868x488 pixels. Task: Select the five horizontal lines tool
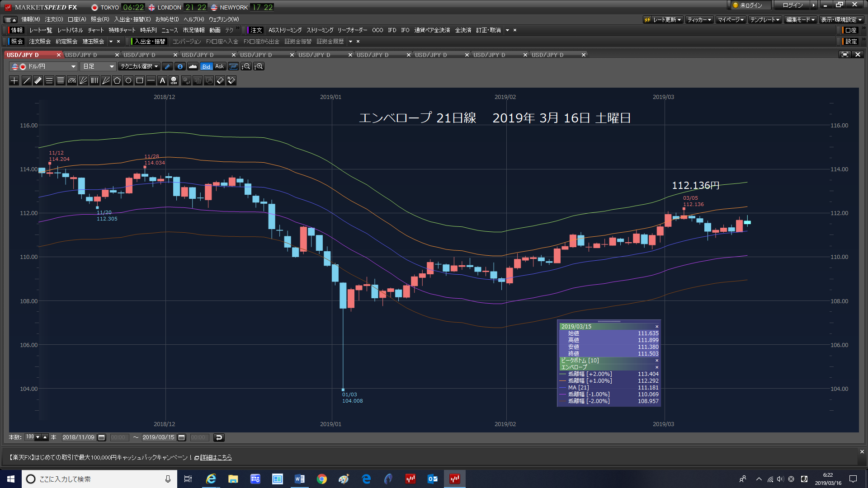(61, 80)
